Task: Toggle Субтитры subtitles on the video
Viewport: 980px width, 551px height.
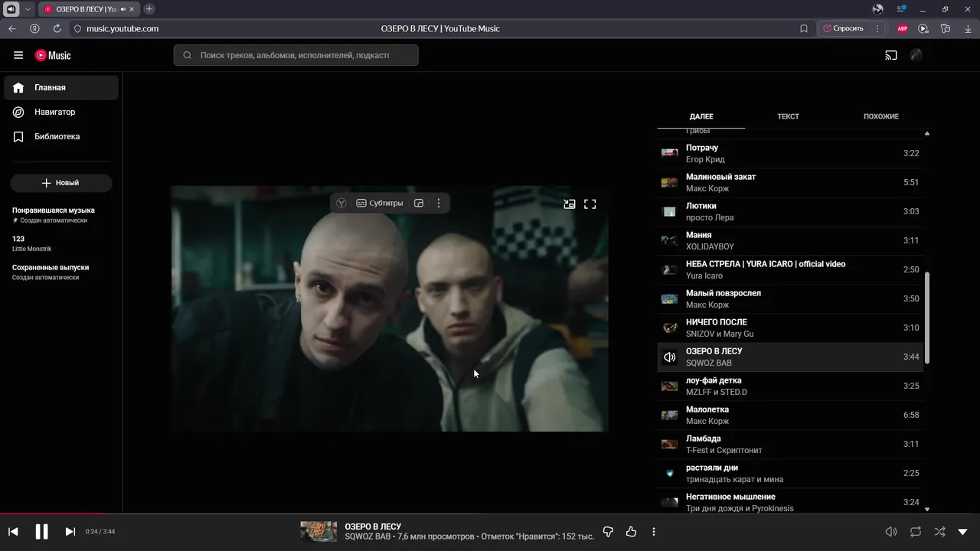Action: 380,204
